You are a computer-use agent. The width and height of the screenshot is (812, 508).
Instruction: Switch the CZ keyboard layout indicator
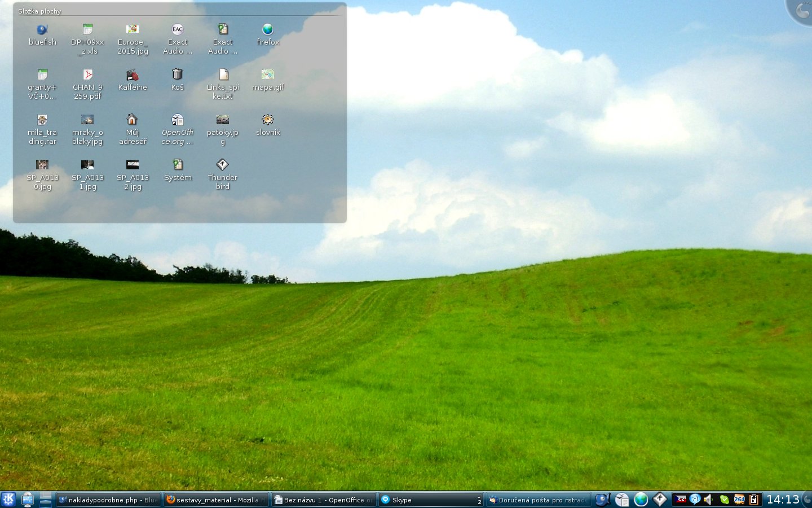click(681, 500)
